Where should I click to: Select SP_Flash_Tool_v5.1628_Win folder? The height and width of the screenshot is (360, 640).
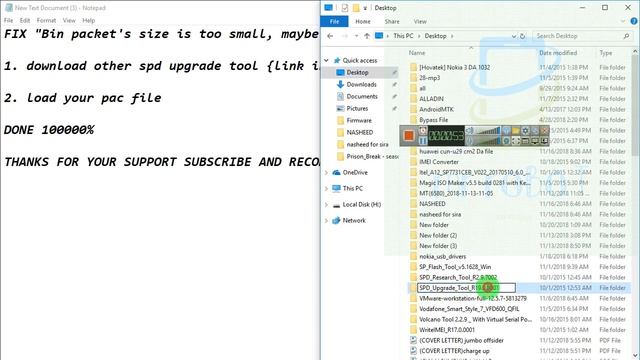coord(455,267)
